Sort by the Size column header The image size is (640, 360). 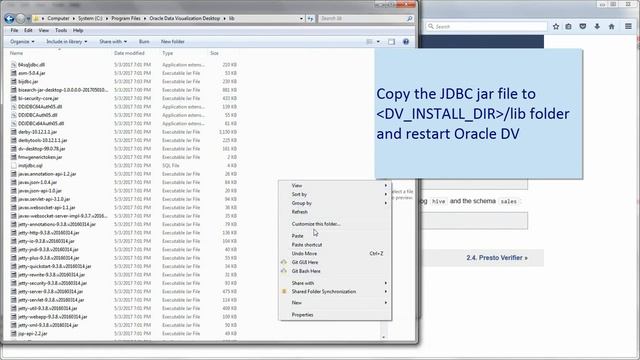click(215, 53)
